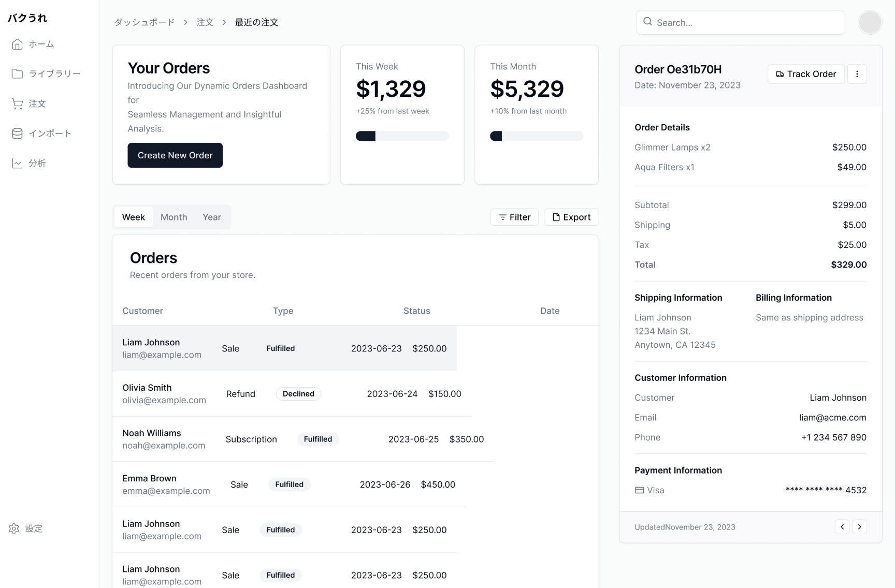Click the ダッシュボード breadcrumb link
Viewport: 895px width, 588px height.
145,22
